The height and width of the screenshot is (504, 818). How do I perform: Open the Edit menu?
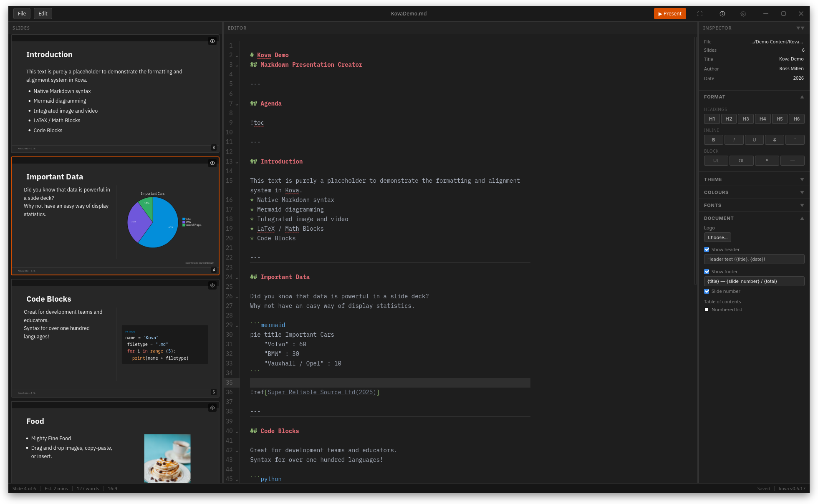[43, 14]
